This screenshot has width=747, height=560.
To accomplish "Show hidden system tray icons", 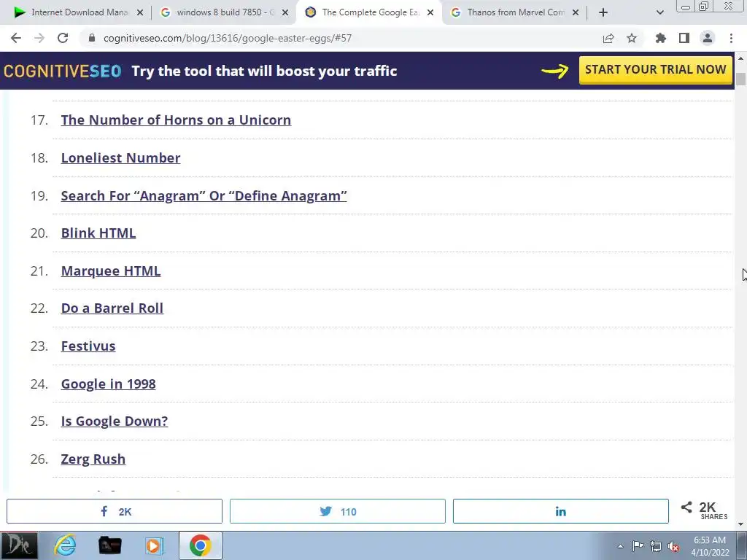I will click(620, 546).
